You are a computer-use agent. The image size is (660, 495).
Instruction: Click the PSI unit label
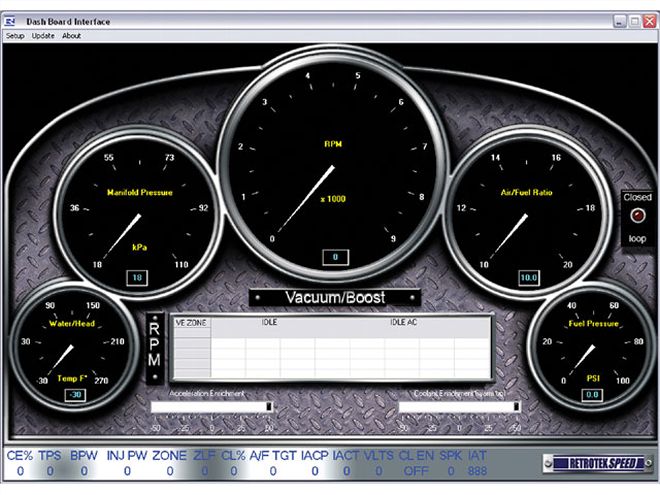(x=593, y=378)
